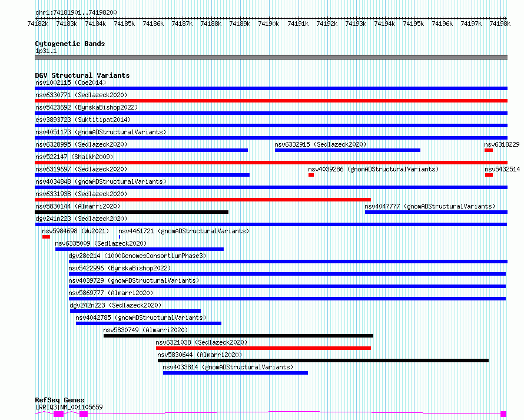Click the black nsv5830144 (Almarri2020) bar
This screenshot has height=420, width=524.
point(132,212)
